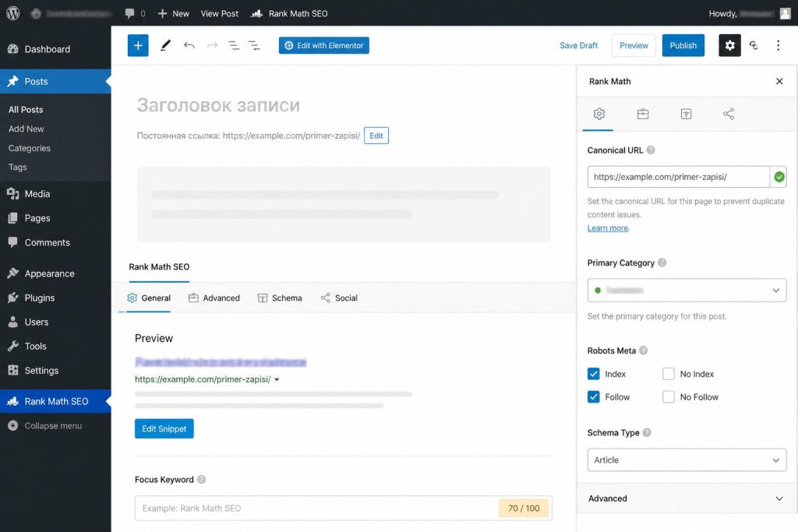Open Tags submenu item
The image size is (798, 532).
pos(18,167)
